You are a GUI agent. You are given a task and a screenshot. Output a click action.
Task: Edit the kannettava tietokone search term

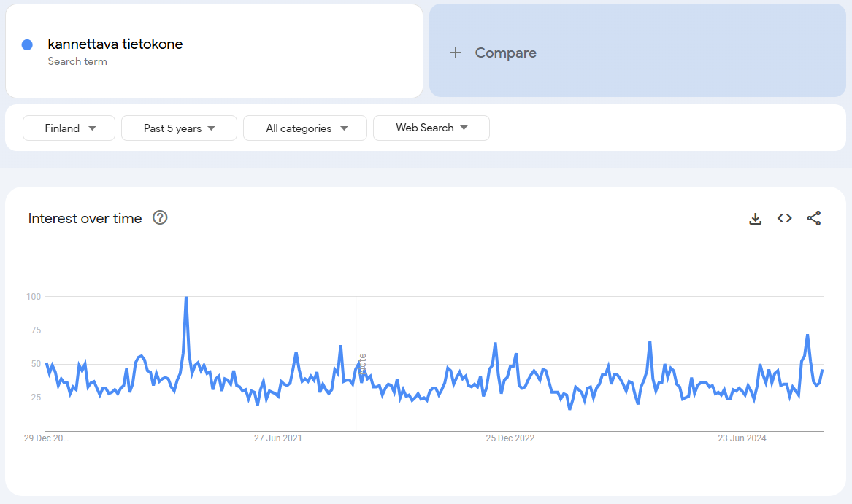tap(115, 44)
